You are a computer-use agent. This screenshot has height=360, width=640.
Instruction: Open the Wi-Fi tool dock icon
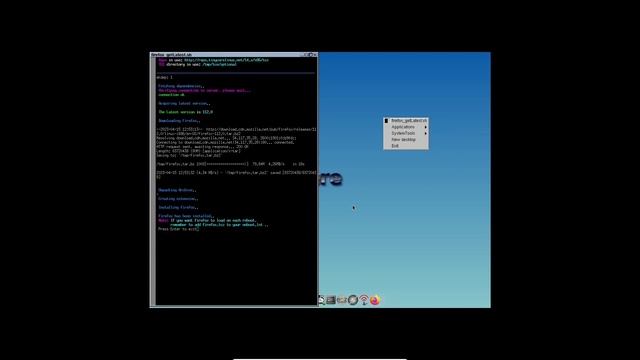364,300
